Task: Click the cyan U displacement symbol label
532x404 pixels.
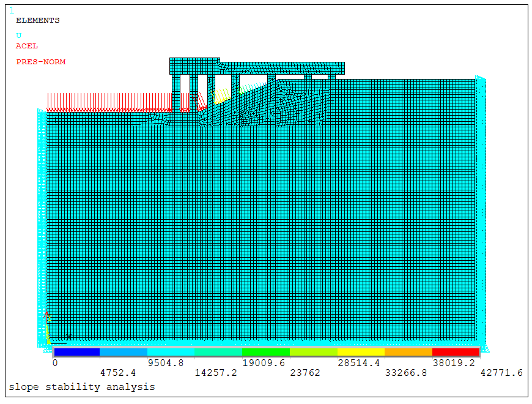Action: click(18, 36)
